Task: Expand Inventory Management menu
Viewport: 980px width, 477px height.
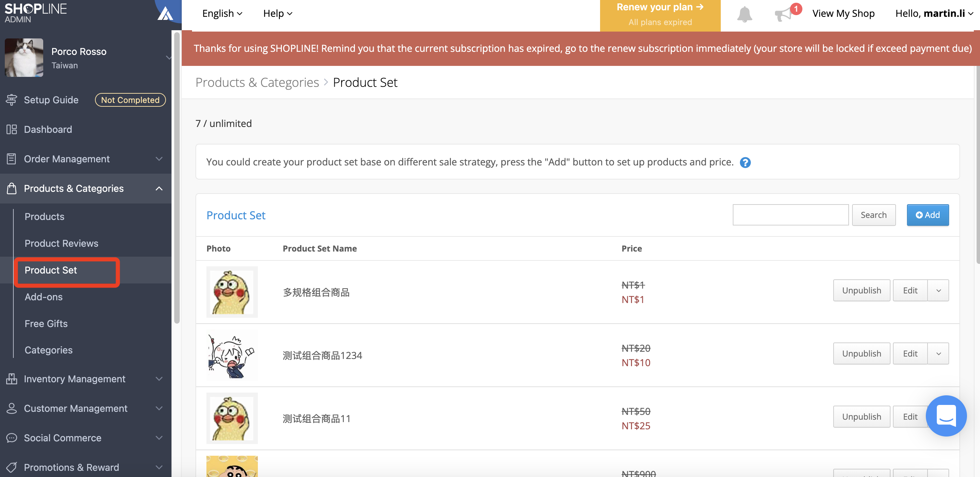Action: pos(159,379)
